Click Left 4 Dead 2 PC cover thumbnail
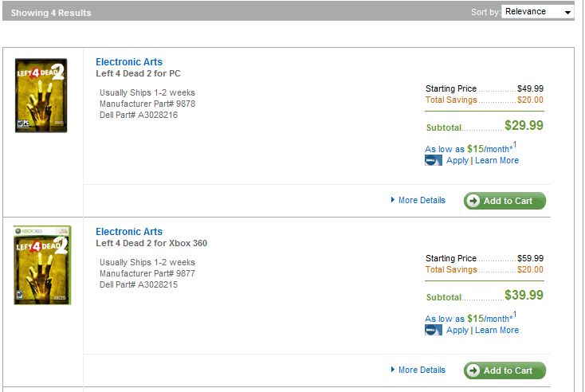This screenshot has width=585, height=392. click(41, 96)
